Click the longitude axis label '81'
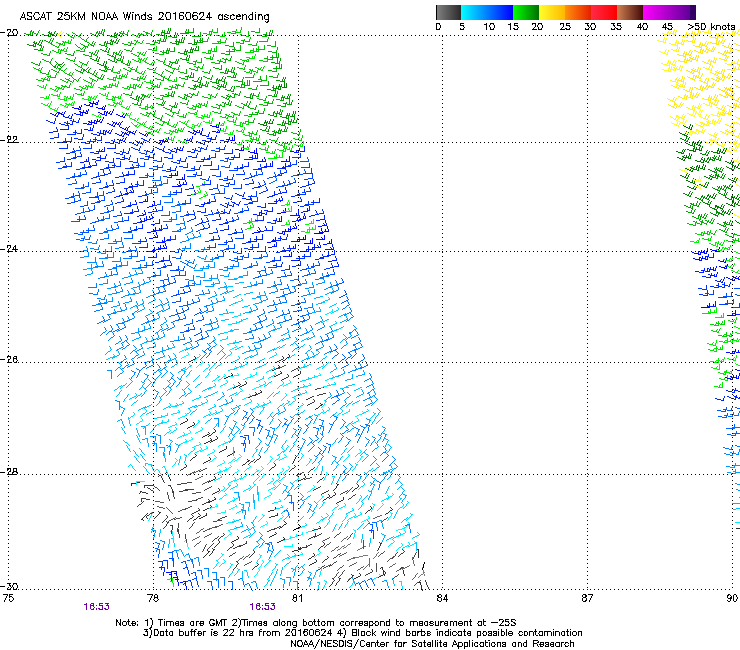Image resolution: width=740 pixels, height=650 pixels. point(297,598)
